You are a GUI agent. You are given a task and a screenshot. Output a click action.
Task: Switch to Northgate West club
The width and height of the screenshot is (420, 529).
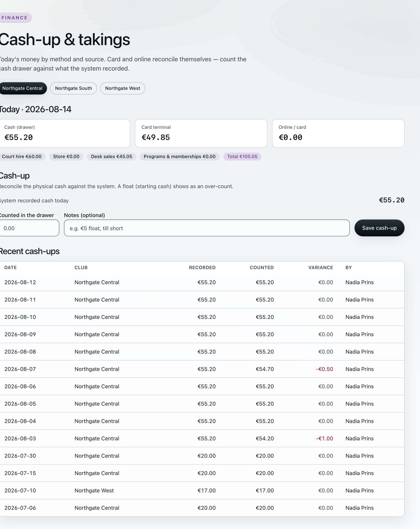[x=123, y=88]
